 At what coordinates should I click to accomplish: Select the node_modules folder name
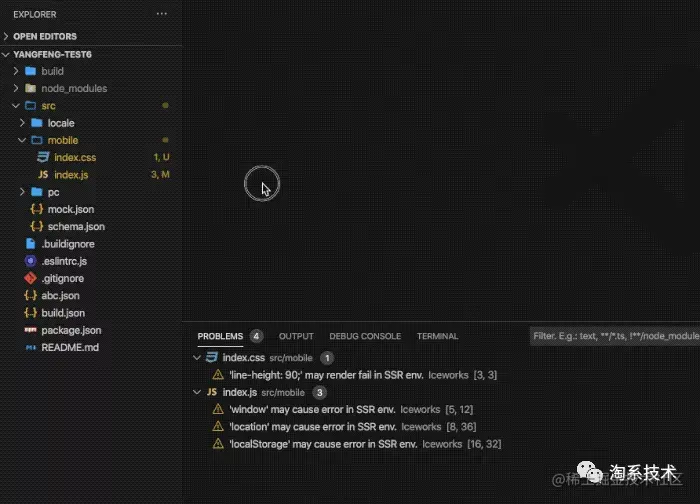tap(74, 88)
